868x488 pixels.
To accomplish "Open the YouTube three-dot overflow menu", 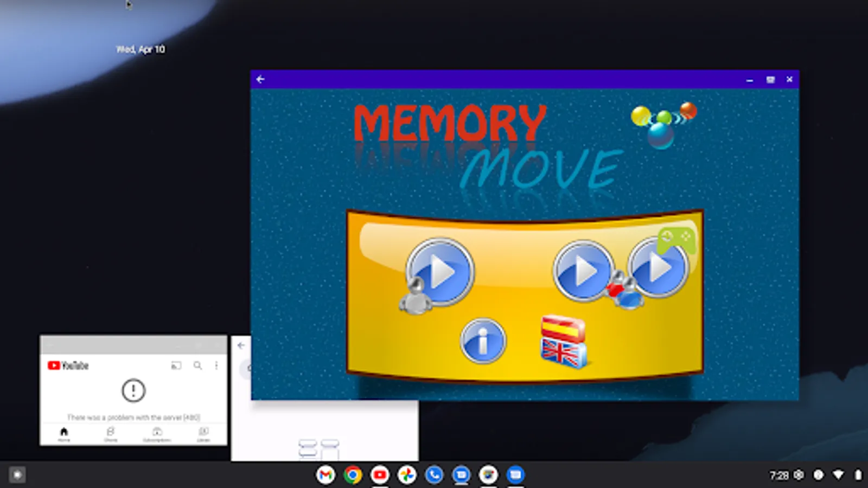I will (x=216, y=365).
